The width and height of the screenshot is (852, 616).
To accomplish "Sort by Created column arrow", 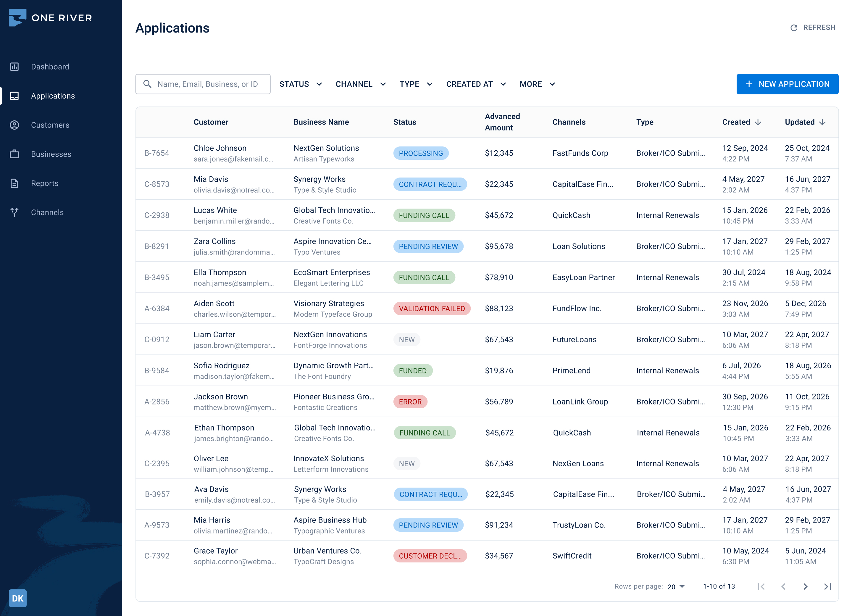I will point(758,122).
